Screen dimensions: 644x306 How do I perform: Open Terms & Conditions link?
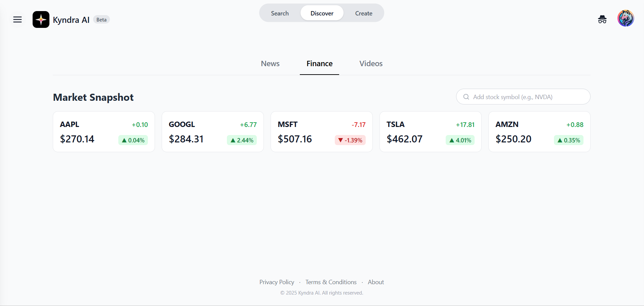pyautogui.click(x=331, y=282)
